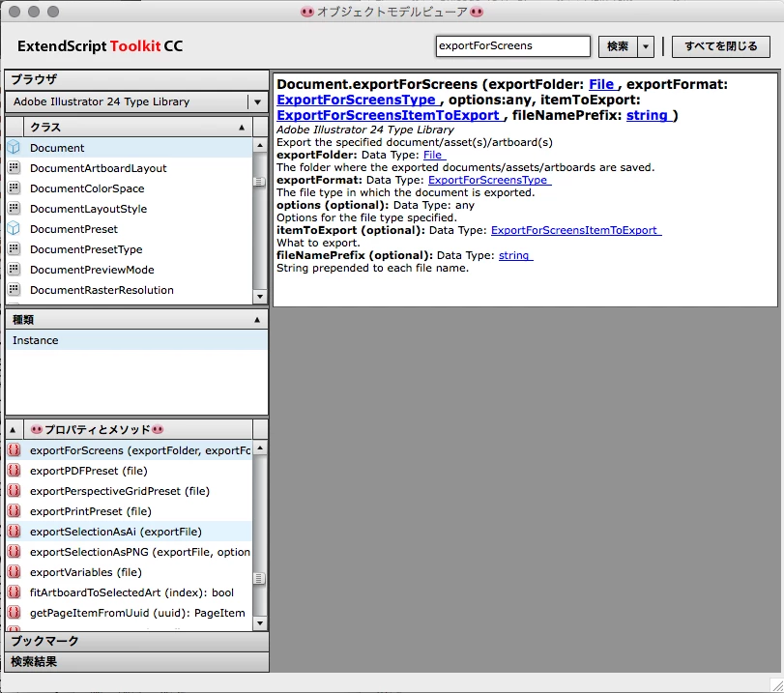Select exportPerspectiveGridPreset (file) method
The width and height of the screenshot is (784, 693).
point(129,491)
